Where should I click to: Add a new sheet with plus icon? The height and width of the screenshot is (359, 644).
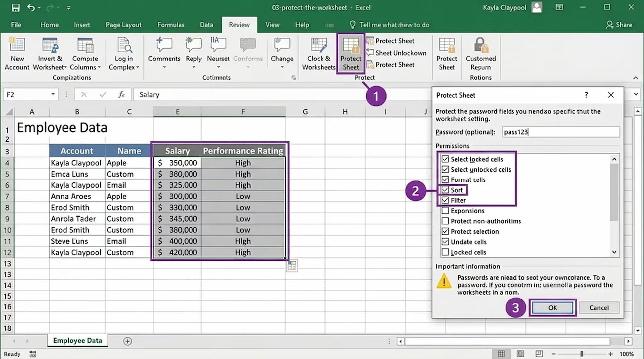coord(127,341)
